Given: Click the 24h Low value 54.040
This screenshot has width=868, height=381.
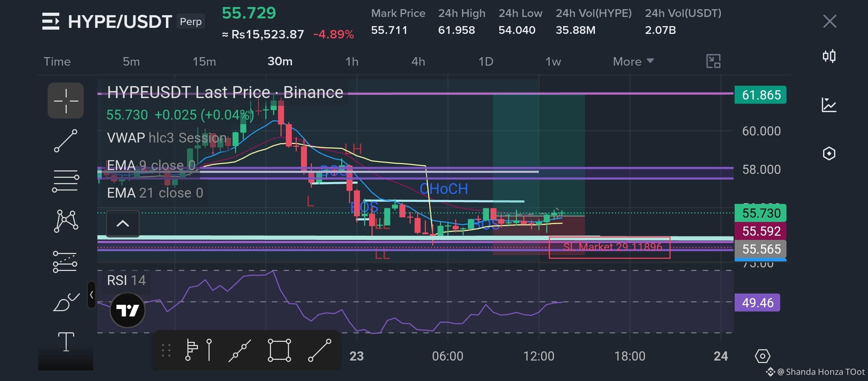Looking at the screenshot, I should [x=517, y=30].
